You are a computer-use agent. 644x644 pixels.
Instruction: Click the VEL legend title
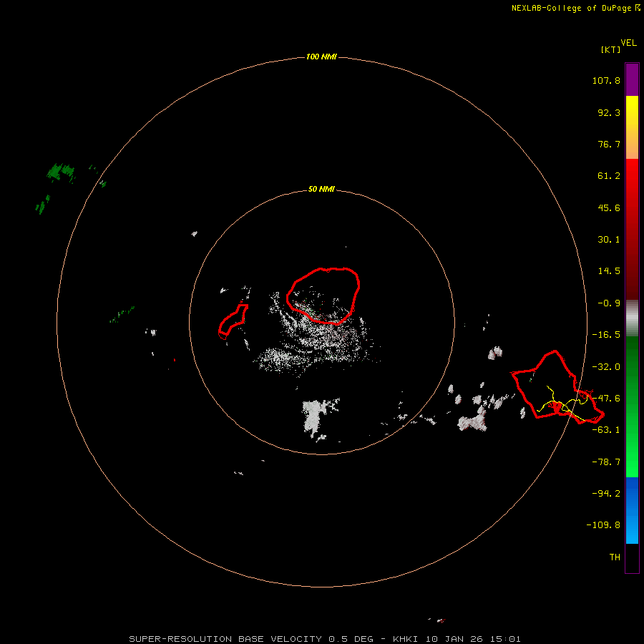628,43
